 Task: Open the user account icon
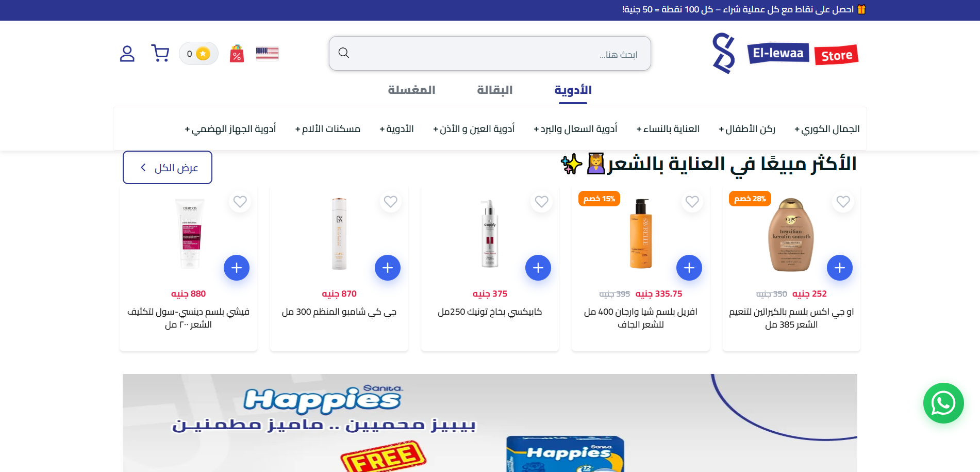(x=127, y=54)
